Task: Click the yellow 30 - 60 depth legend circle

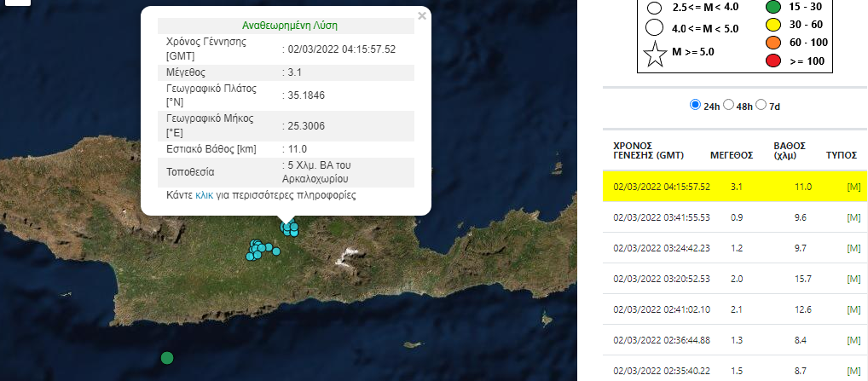Action: [x=773, y=25]
